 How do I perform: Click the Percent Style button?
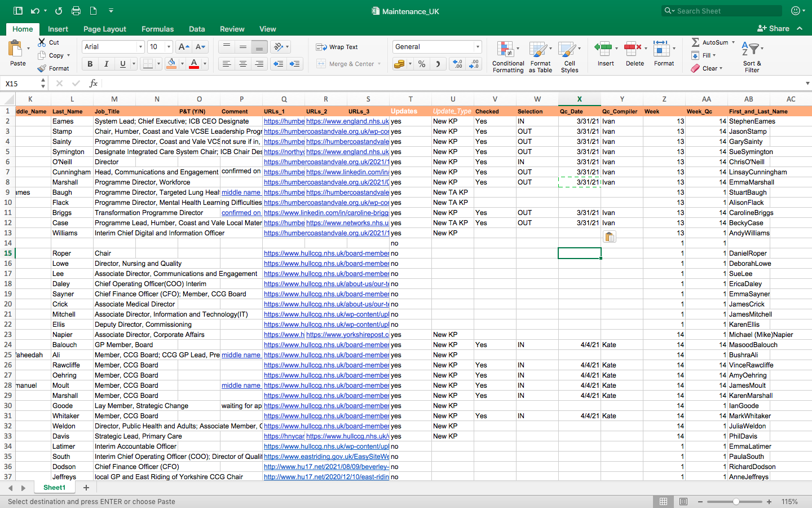(422, 64)
